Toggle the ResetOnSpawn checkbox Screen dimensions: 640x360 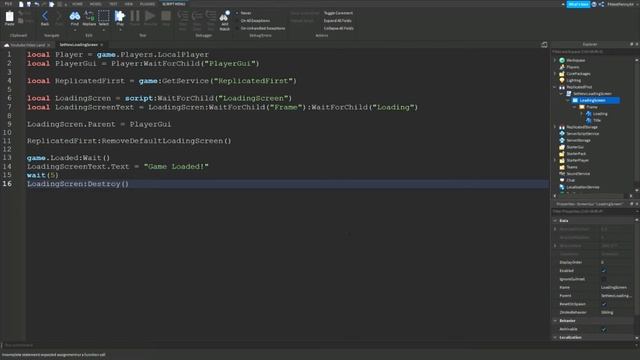(604, 304)
